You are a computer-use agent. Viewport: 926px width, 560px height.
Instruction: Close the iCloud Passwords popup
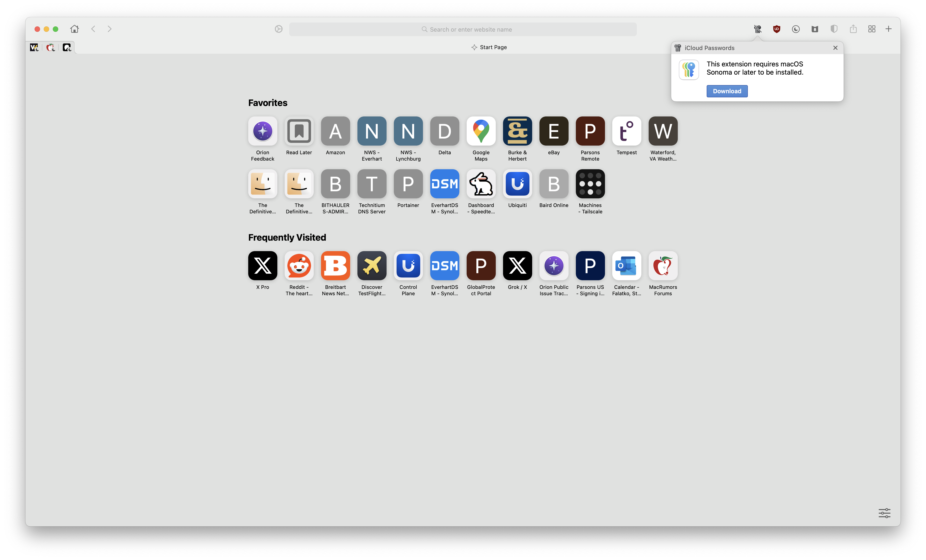(x=835, y=48)
